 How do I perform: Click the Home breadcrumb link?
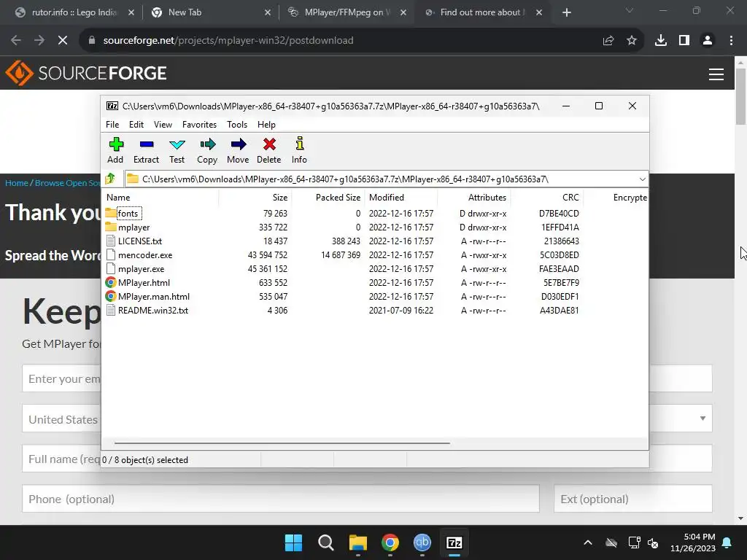click(17, 183)
